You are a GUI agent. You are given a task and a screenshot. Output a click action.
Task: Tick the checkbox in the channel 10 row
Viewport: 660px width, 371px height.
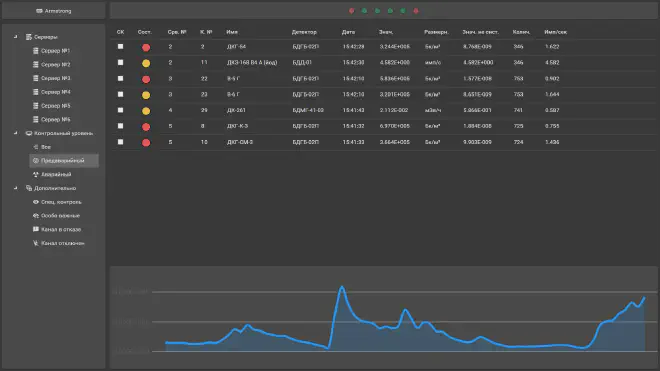point(121,142)
